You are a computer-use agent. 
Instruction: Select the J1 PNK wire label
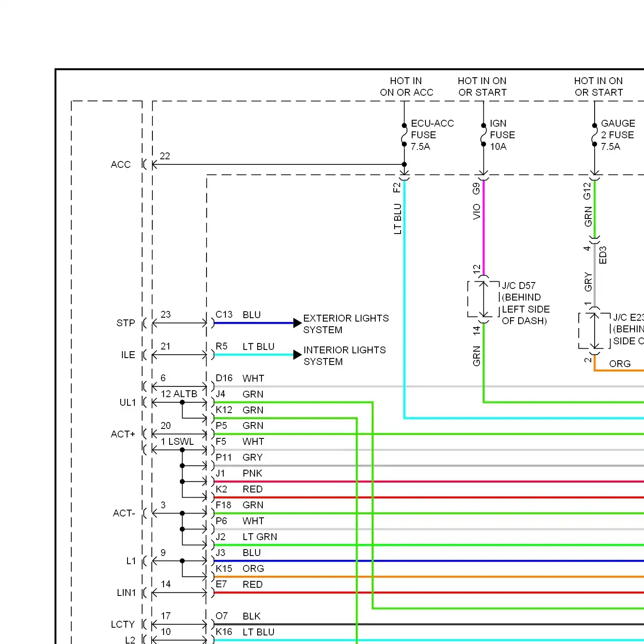tap(239, 473)
